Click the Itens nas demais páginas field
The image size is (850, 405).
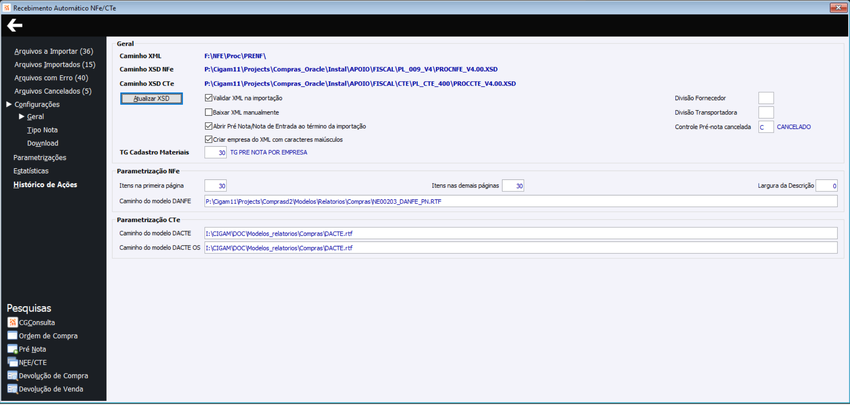coord(513,186)
